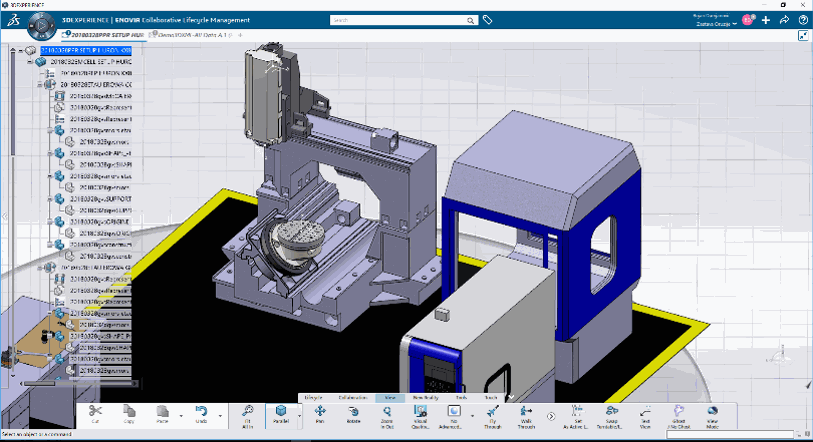Image resolution: width=813 pixels, height=442 pixels.
Task: Click the Share arrow button
Action: [x=783, y=19]
